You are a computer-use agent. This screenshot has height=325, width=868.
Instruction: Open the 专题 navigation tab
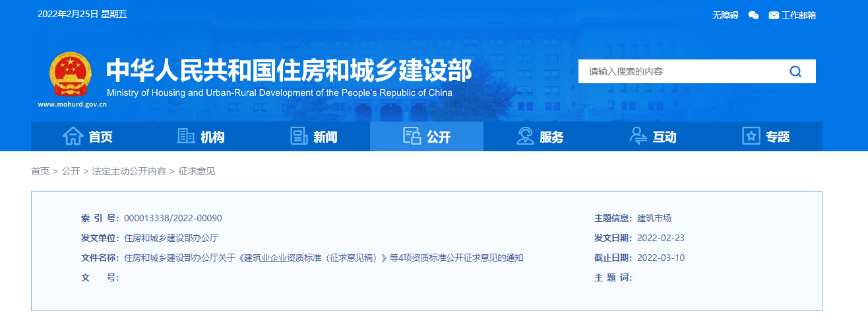(766, 136)
